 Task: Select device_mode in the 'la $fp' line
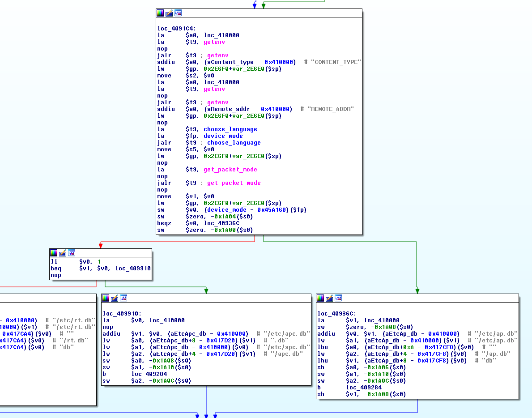[x=223, y=136]
